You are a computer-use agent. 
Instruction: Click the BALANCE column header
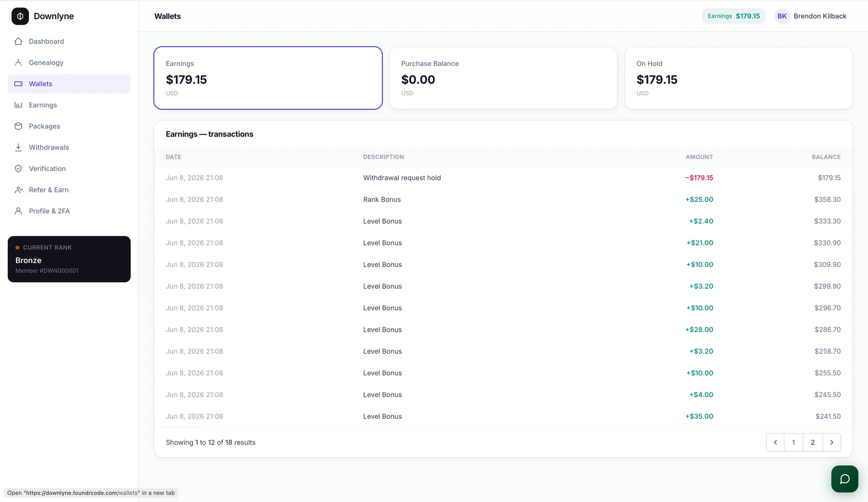pyautogui.click(x=826, y=157)
